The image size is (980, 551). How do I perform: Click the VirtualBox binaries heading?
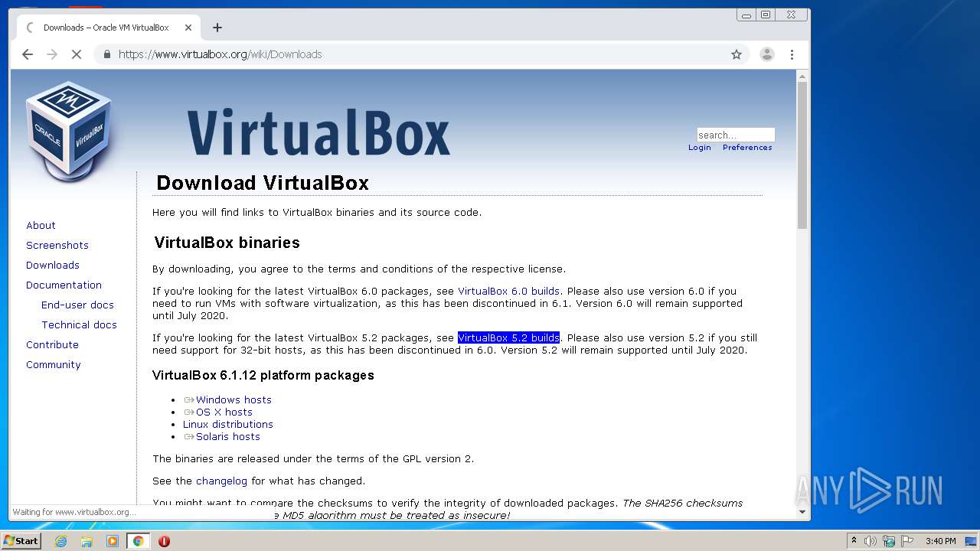[227, 243]
